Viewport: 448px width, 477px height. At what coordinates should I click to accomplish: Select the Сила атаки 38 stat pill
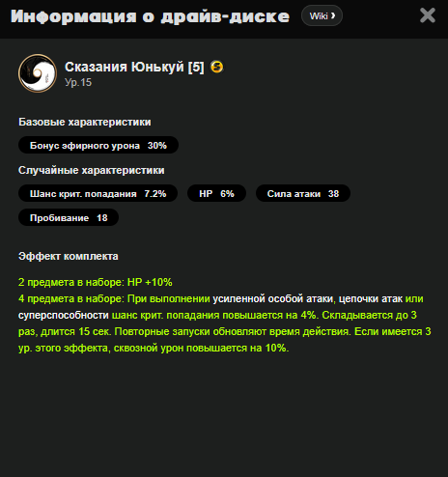click(303, 193)
